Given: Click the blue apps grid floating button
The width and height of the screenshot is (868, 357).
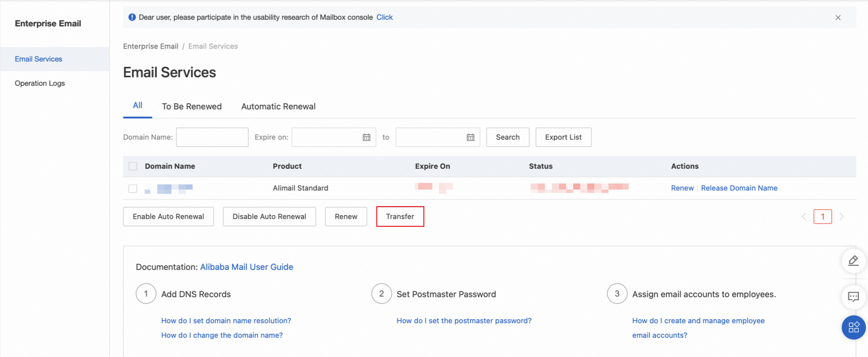Looking at the screenshot, I should click(x=853, y=327).
